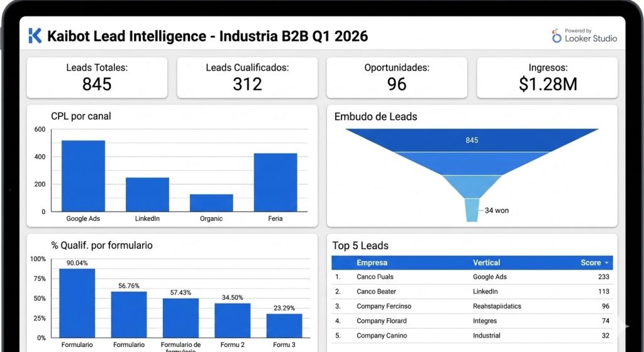Select the Leads Cualificados scorecard
644x352 pixels.
[x=247, y=77]
